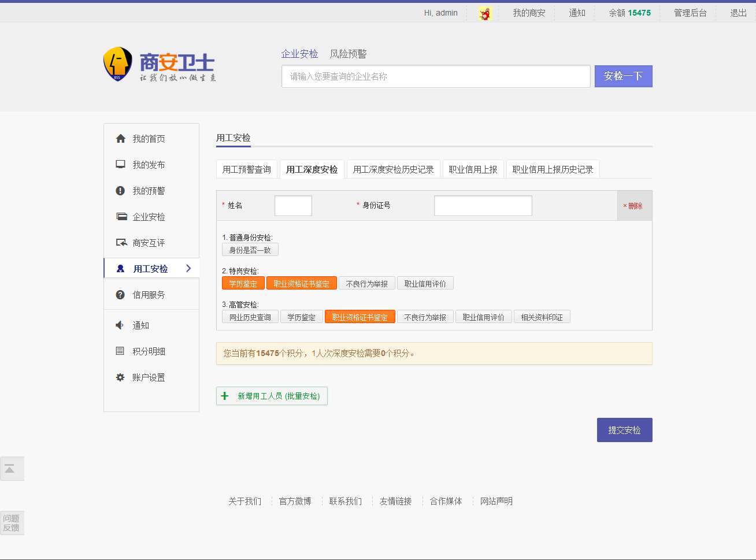
Task: Click the 身份证号 input field
Action: [x=483, y=206]
